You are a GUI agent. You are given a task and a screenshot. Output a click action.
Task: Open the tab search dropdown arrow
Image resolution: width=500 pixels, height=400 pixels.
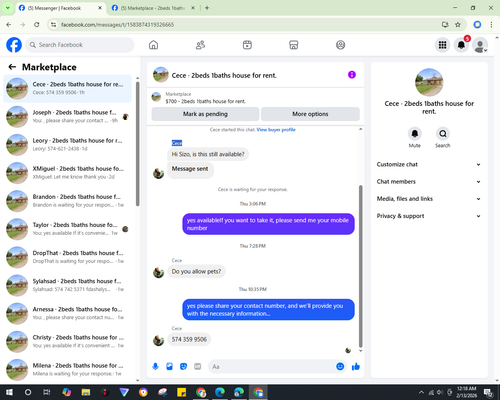point(7,8)
